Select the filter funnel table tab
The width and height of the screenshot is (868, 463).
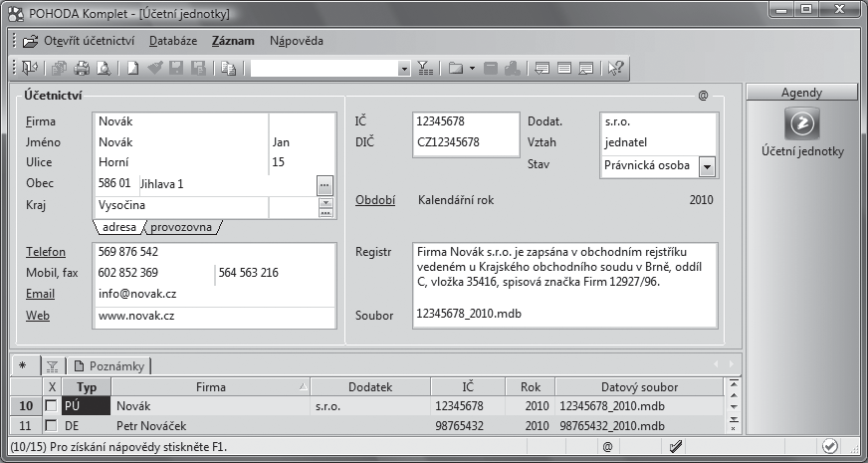(53, 366)
